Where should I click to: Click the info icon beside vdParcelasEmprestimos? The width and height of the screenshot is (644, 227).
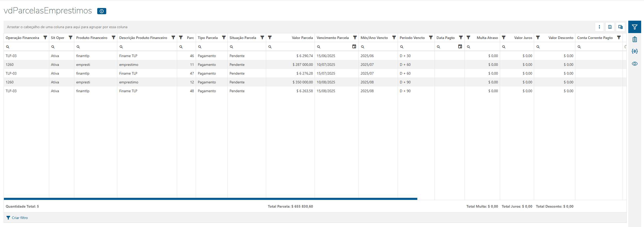tap(102, 11)
